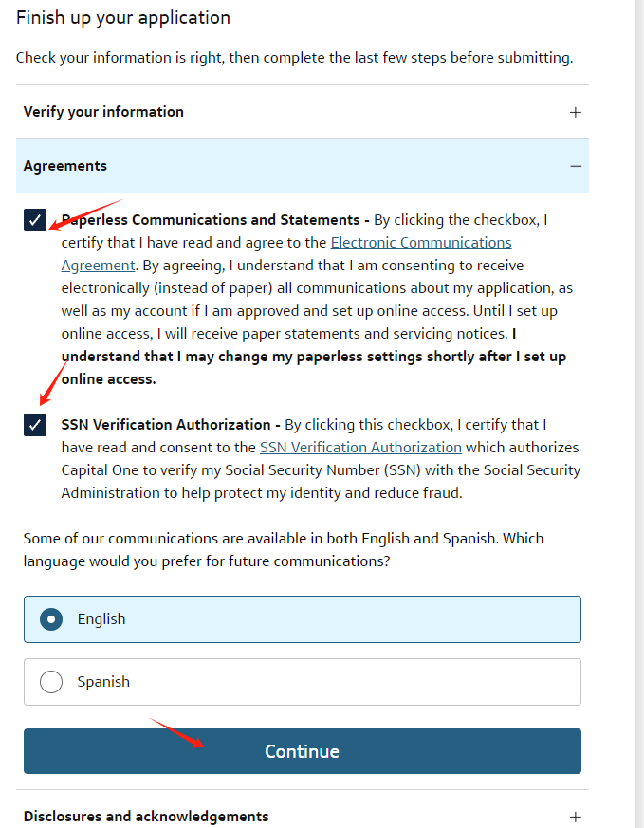This screenshot has height=828, width=644.
Task: Click the vertical scrollbar at right edge
Action: (x=638, y=414)
